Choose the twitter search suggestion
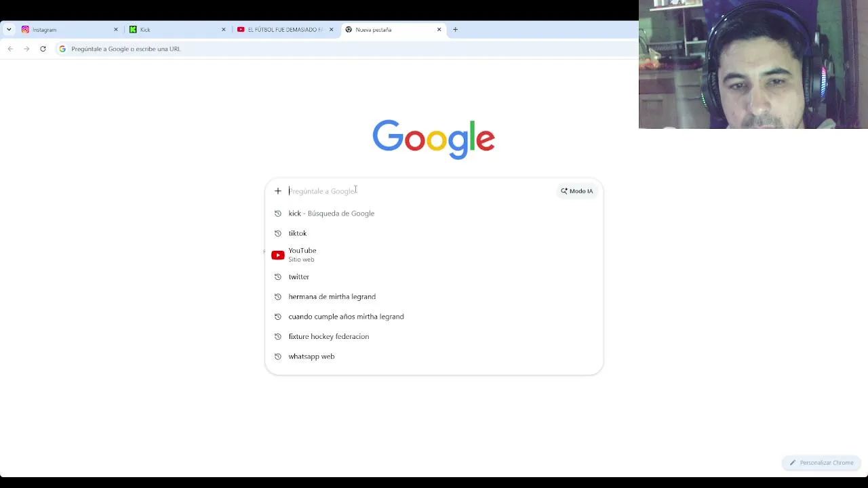 click(x=434, y=277)
